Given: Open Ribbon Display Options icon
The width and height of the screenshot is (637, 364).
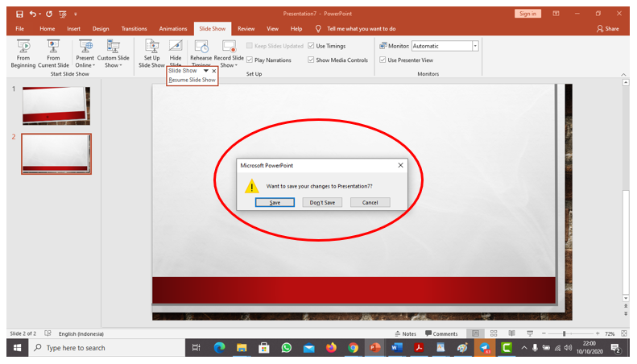Looking at the screenshot, I should point(556,14).
